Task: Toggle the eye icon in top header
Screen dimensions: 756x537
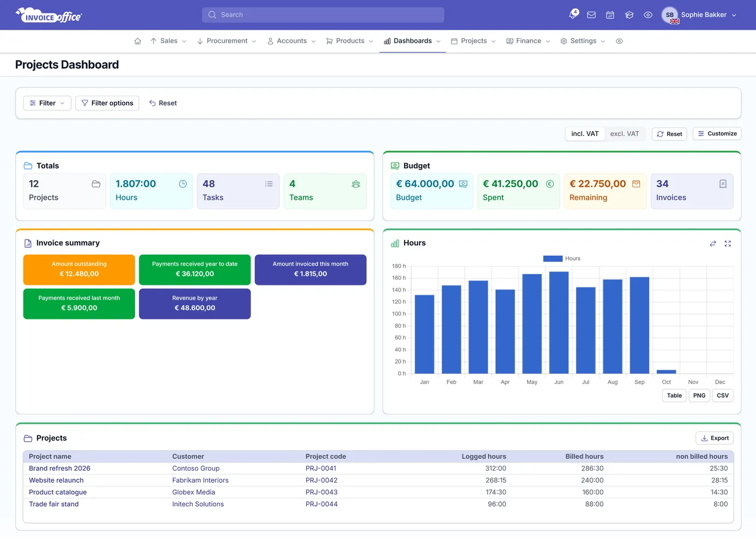Action: (648, 15)
